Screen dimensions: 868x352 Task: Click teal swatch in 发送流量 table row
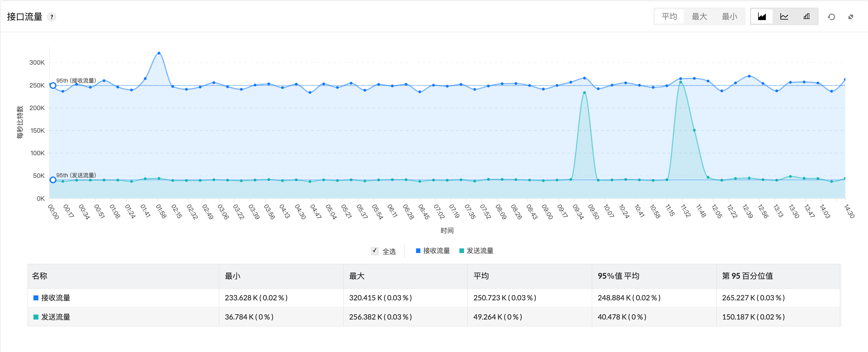pyautogui.click(x=36, y=317)
